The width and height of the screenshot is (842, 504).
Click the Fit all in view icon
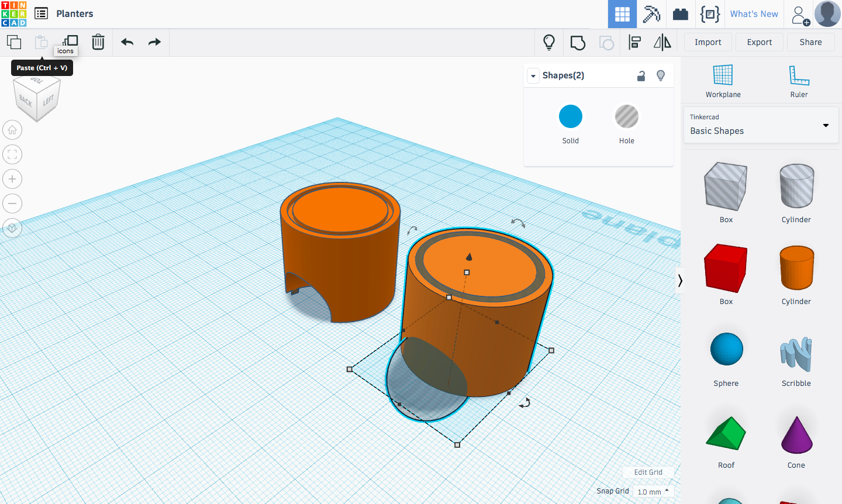point(12,154)
